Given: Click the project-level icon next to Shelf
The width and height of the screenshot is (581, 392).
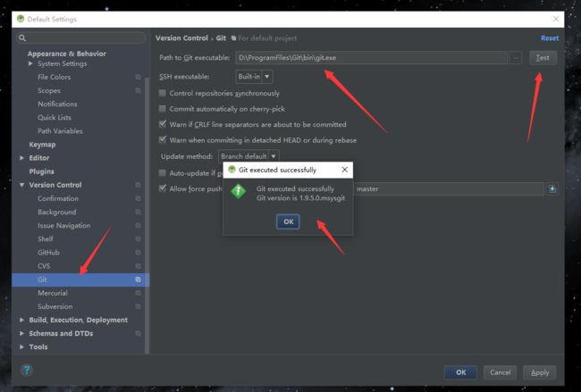Looking at the screenshot, I should pos(138,238).
